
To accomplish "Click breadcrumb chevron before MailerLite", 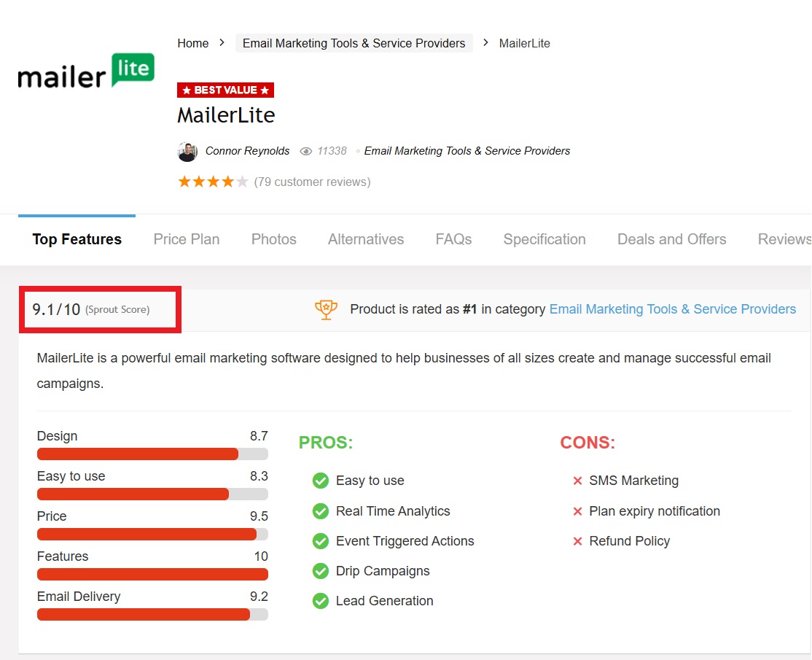I will (485, 43).
